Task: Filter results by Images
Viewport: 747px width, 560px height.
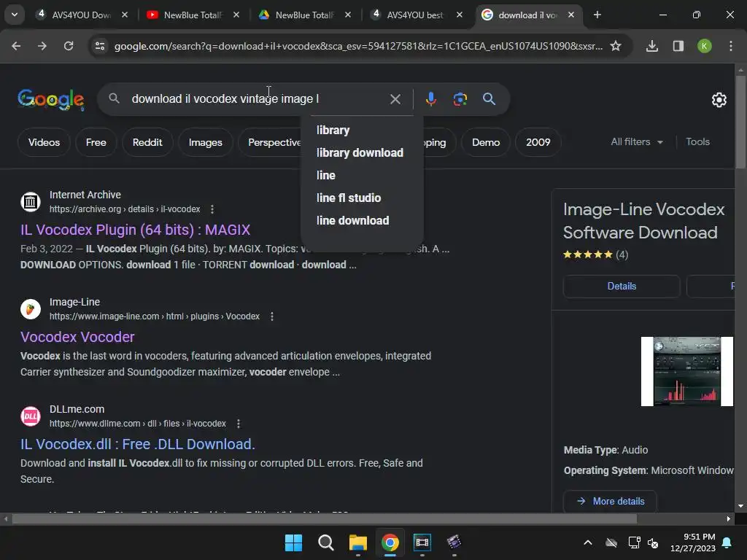Action: pyautogui.click(x=205, y=142)
